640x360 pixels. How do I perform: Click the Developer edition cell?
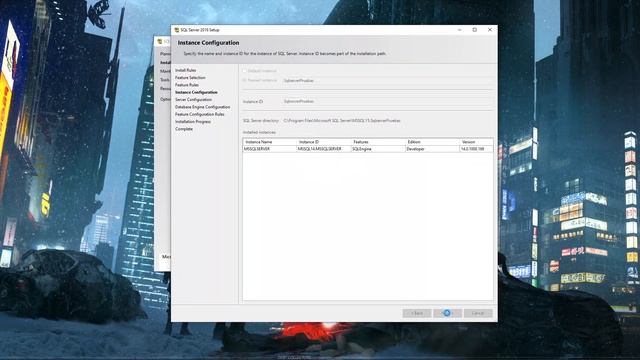pyautogui.click(x=432, y=149)
